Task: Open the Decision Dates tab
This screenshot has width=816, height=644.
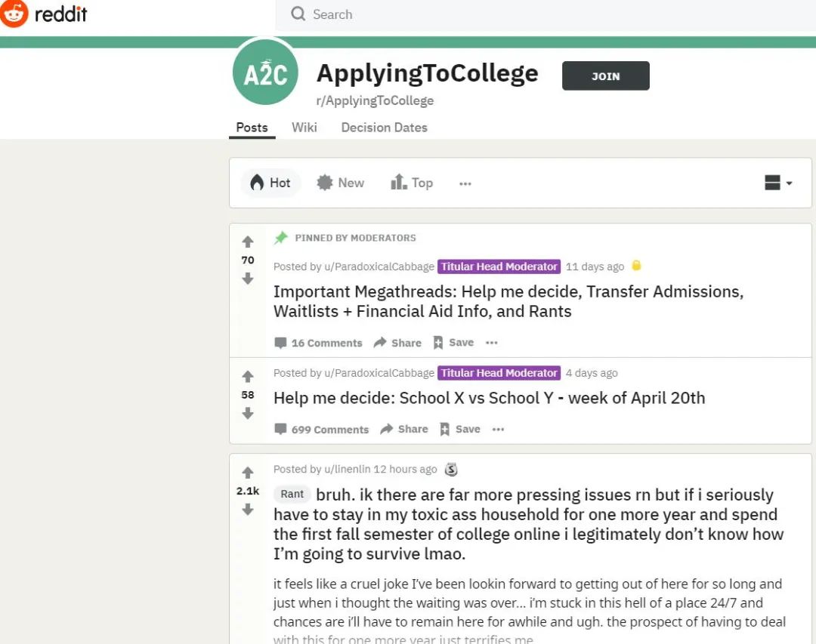Action: [384, 127]
